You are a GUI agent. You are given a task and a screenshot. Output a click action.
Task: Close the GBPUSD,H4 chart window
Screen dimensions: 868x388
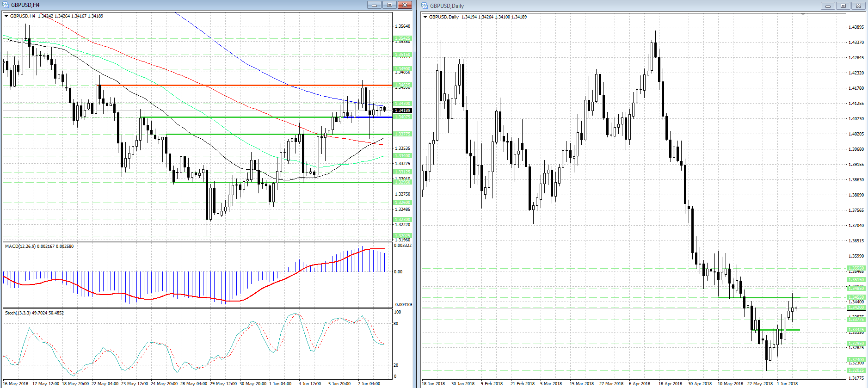point(405,5)
